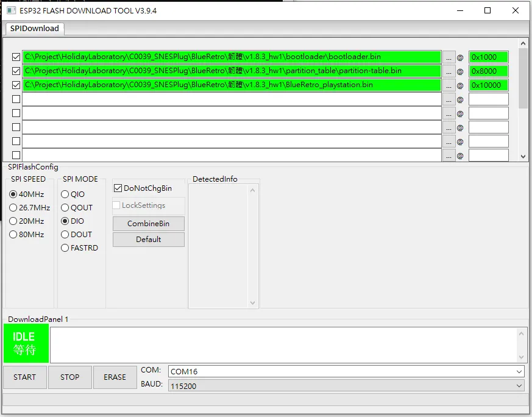Click the CombineBin button
Viewport: 532px width, 417px height.
(x=149, y=224)
